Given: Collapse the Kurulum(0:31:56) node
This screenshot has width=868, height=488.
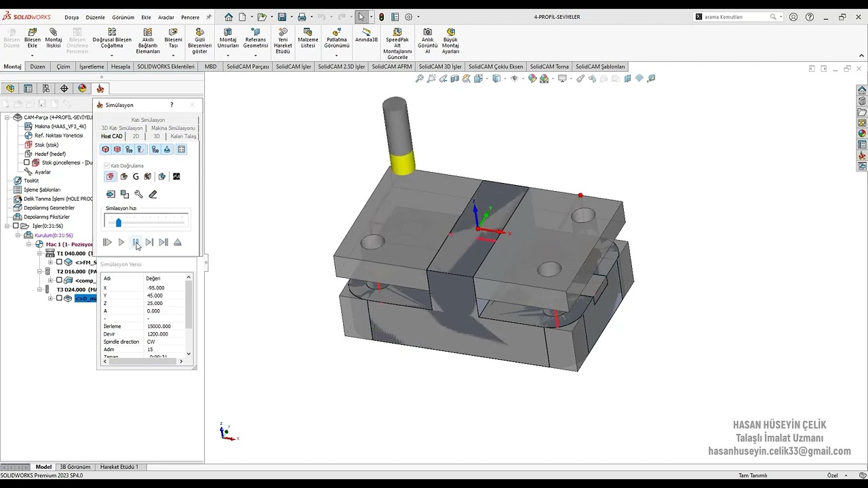Looking at the screenshot, I should [x=18, y=235].
